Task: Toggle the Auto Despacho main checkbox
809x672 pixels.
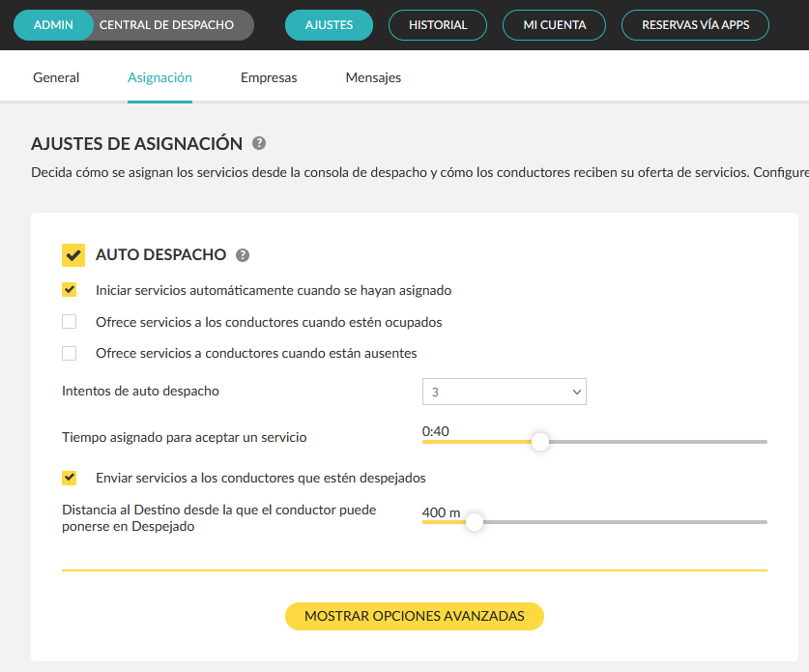Action: [x=73, y=255]
